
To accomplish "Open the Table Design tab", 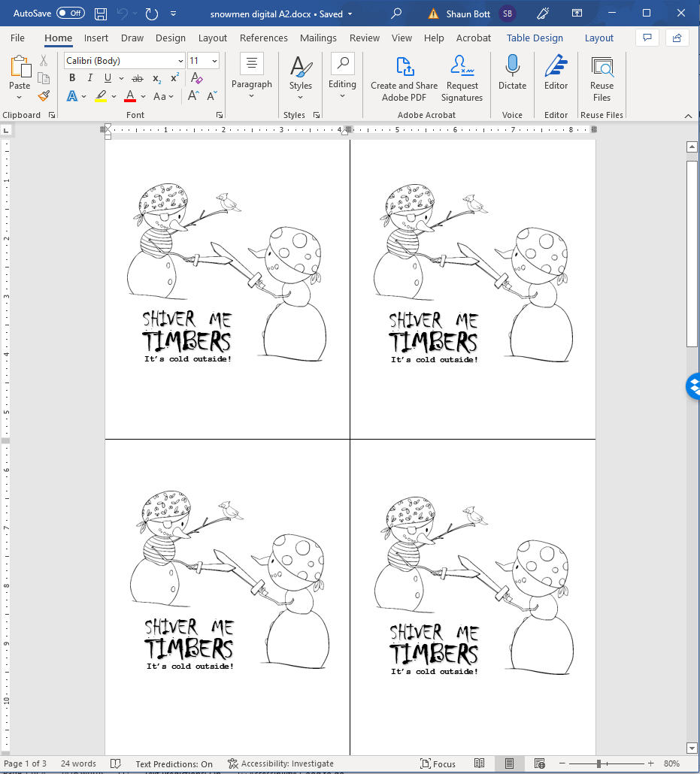I will [x=534, y=38].
